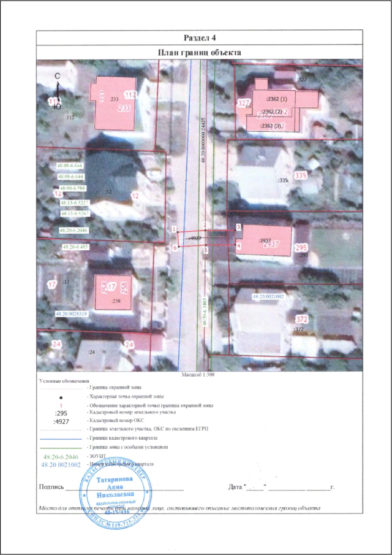Click boundary point 1 marker on map
The width and height of the screenshot is (392, 555).
pyautogui.click(x=175, y=229)
